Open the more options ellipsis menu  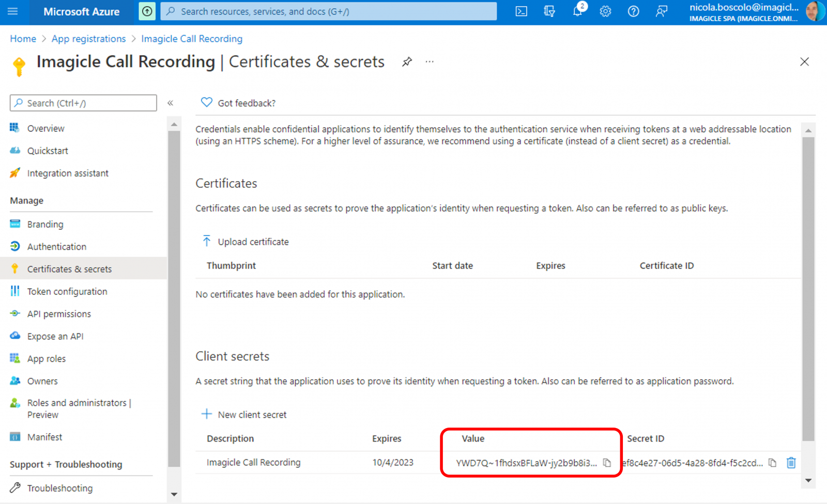coord(430,62)
